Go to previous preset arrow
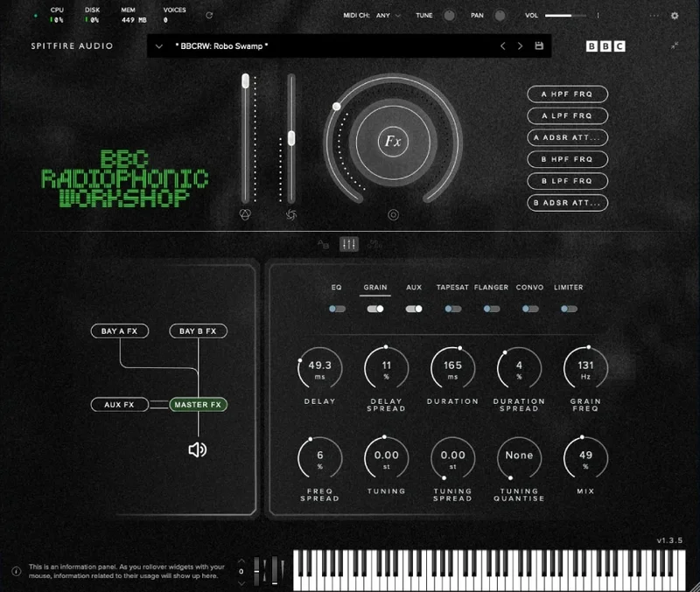The image size is (700, 592). (502, 46)
